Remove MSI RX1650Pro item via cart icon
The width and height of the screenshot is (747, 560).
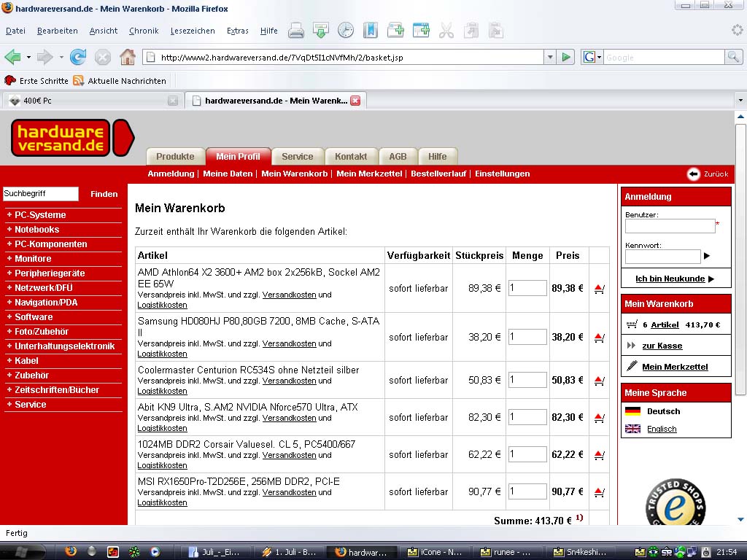(x=600, y=492)
